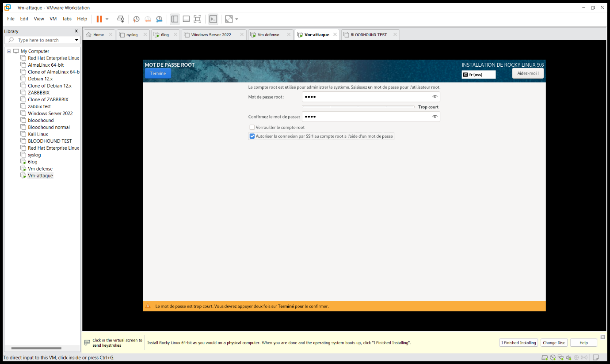Expand the fullscreen mode dropdown arrow
The image size is (610, 364).
click(x=236, y=19)
